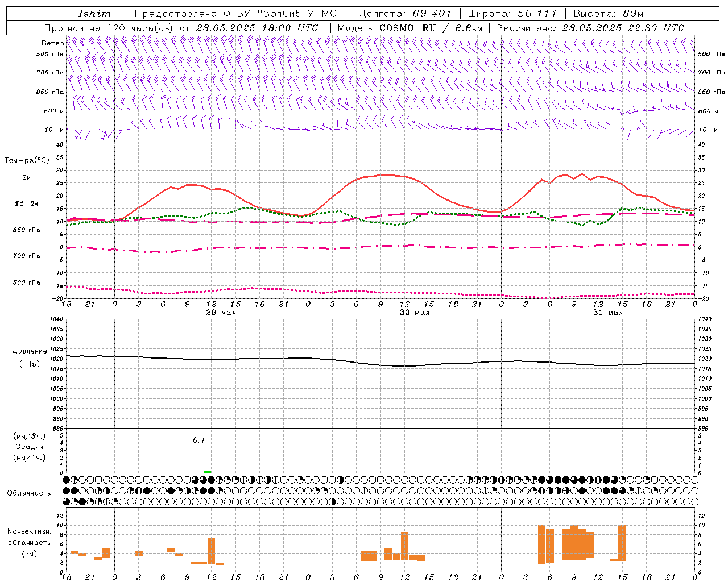This screenshot has height=582, width=728.
Task: Click the "Рассчитано: 28.05.2025 22:39 UTC" text
Action: [591, 28]
